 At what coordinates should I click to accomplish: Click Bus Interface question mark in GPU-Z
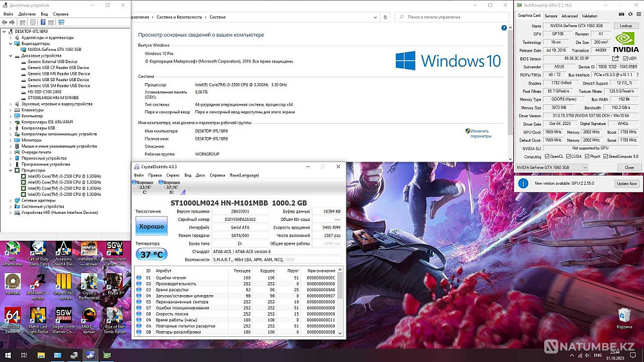coord(638,75)
